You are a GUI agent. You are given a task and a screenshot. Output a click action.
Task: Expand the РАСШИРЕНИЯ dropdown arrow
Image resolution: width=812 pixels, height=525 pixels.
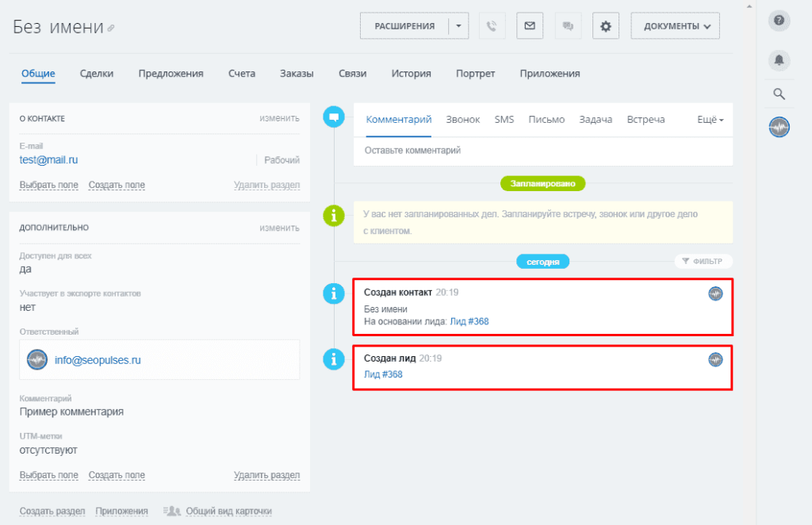point(458,25)
